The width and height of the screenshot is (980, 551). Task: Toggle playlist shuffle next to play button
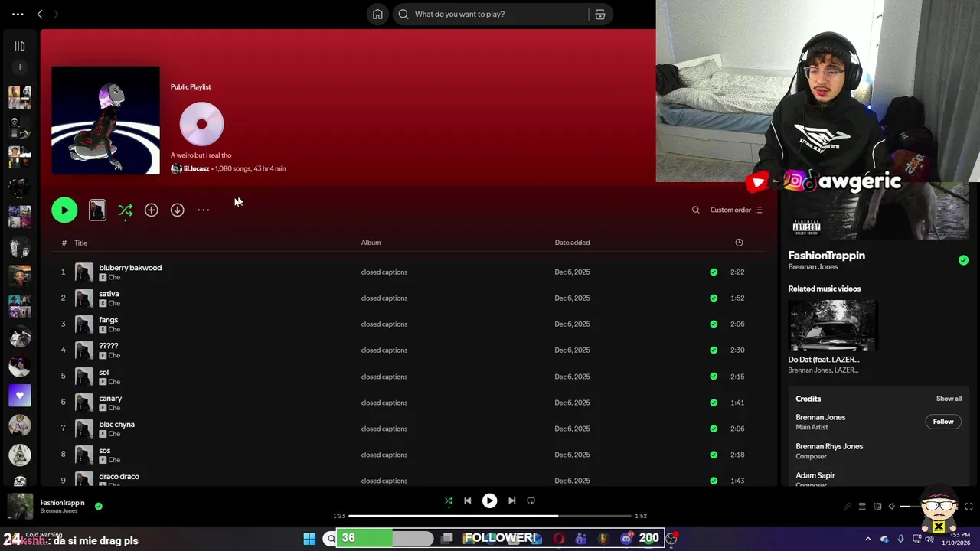tap(126, 210)
